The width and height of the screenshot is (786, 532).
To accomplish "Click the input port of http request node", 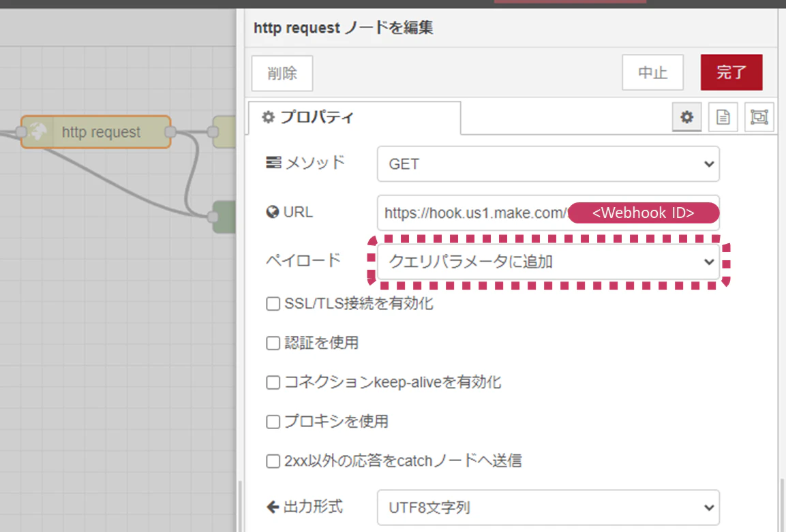I will 21,131.
